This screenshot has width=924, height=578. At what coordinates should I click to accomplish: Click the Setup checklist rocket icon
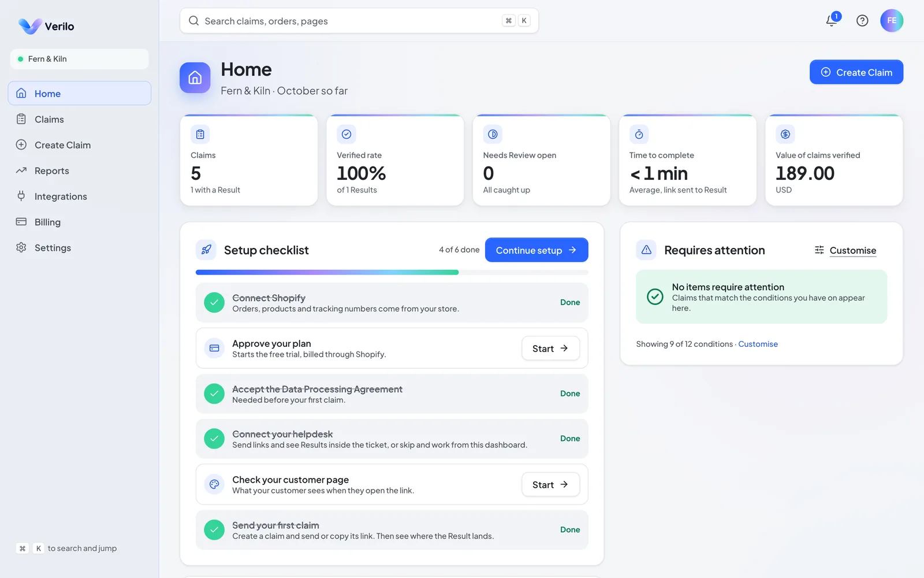point(206,250)
